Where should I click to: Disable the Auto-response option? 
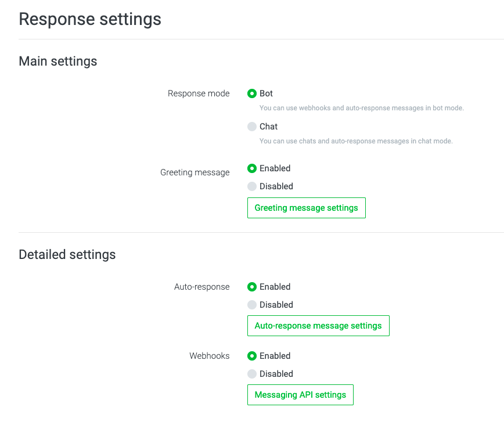(252, 305)
